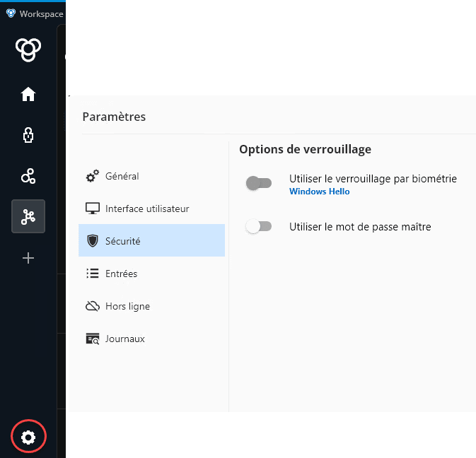This screenshot has height=458, width=476.
Task: Open the Home view in sidebar
Action: pos(28,94)
